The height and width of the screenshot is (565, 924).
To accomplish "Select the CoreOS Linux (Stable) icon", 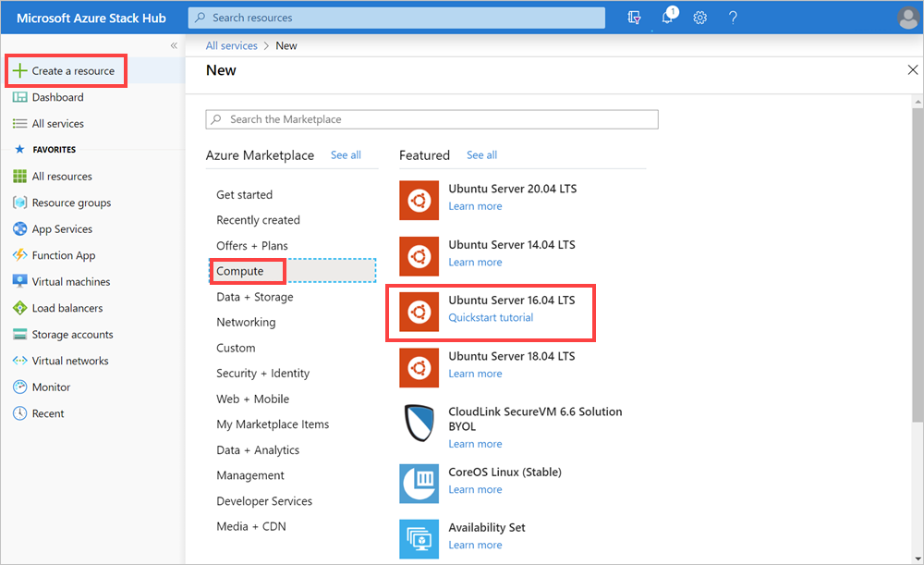I will (419, 483).
